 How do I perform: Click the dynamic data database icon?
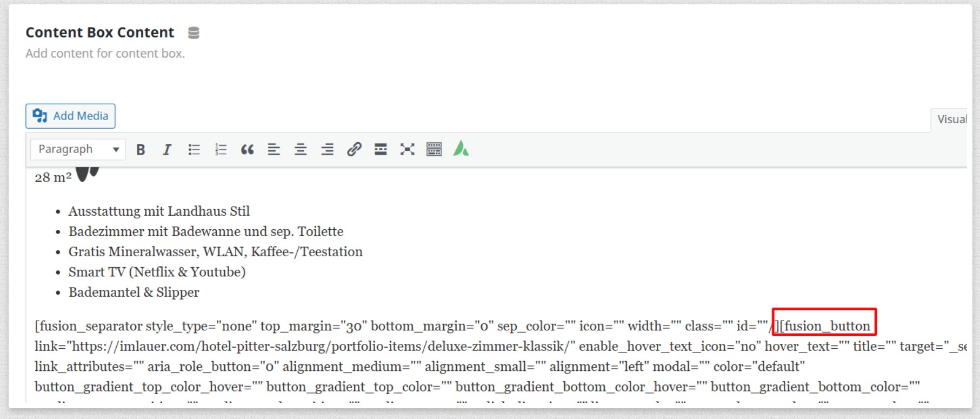click(194, 33)
